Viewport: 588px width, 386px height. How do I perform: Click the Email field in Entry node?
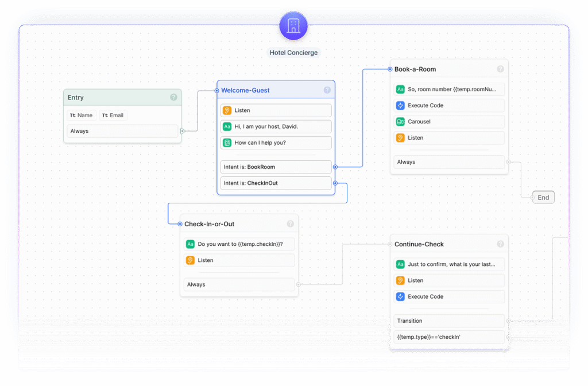pos(113,115)
